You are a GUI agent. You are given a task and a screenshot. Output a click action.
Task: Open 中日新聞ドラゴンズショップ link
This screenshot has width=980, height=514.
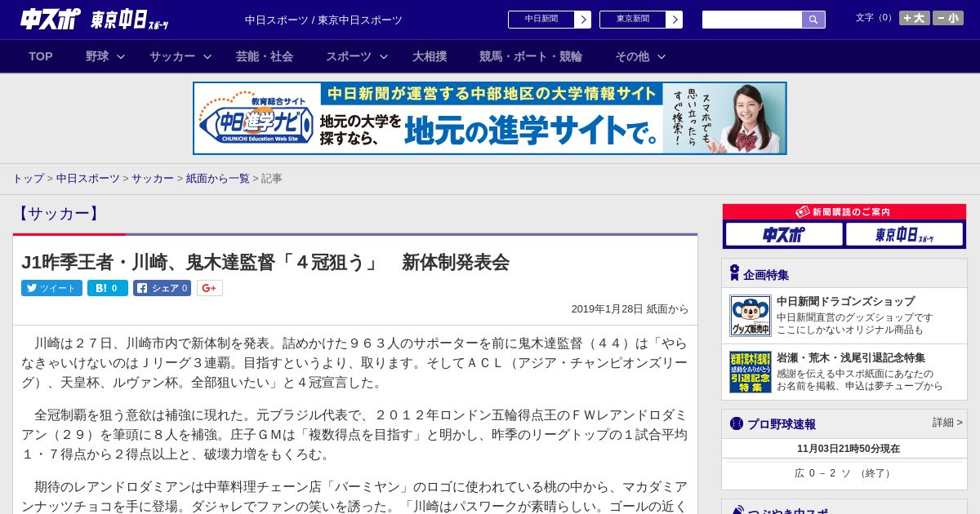point(845,301)
